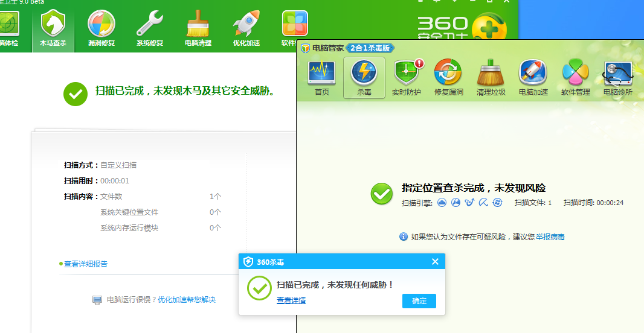Click the 电脑管家 title bar shield logo
The height and width of the screenshot is (333, 644).
305,48
